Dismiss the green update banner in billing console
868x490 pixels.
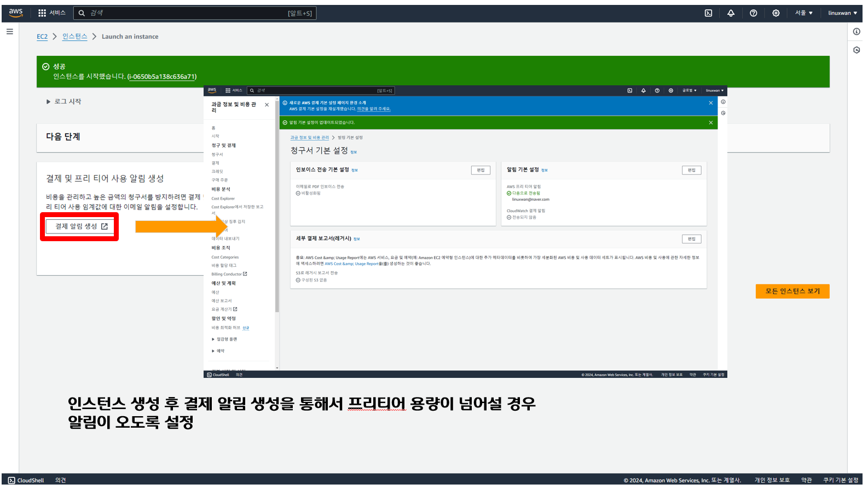click(711, 122)
